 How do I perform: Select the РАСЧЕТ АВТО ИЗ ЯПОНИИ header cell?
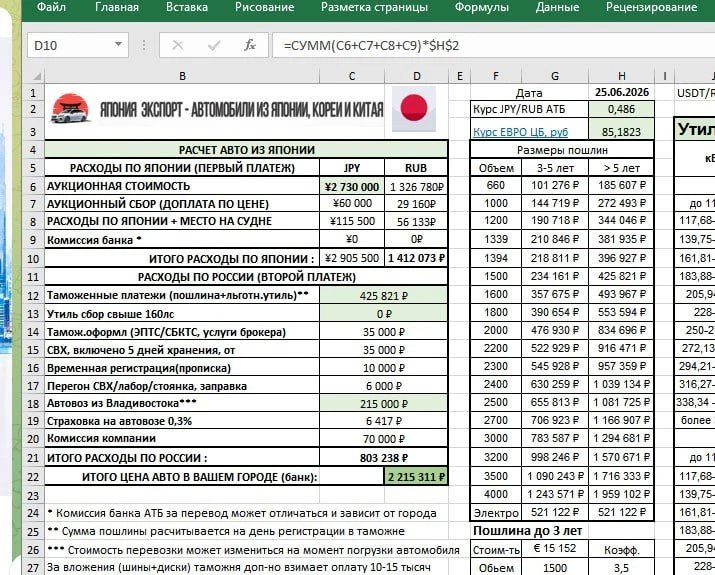(x=246, y=150)
